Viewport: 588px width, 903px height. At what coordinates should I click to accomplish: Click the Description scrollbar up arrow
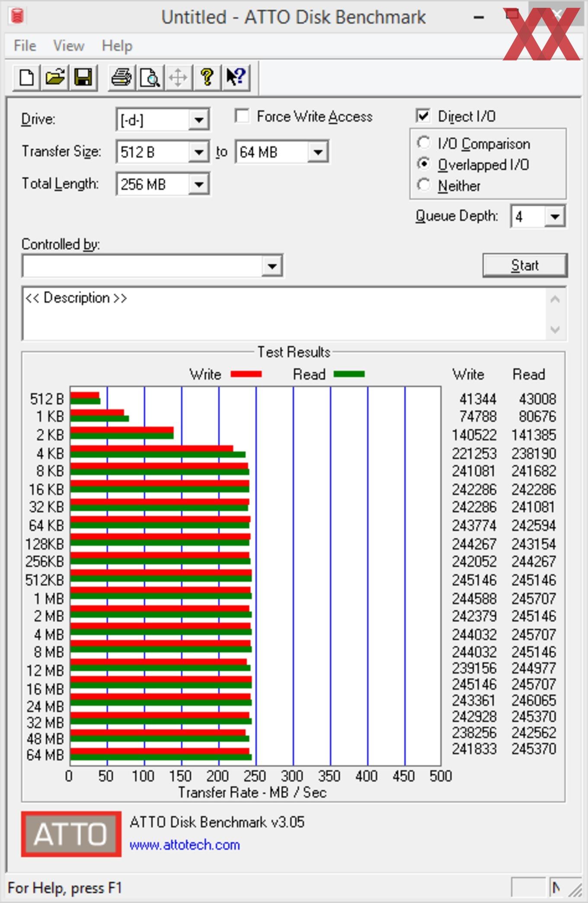tap(555, 299)
